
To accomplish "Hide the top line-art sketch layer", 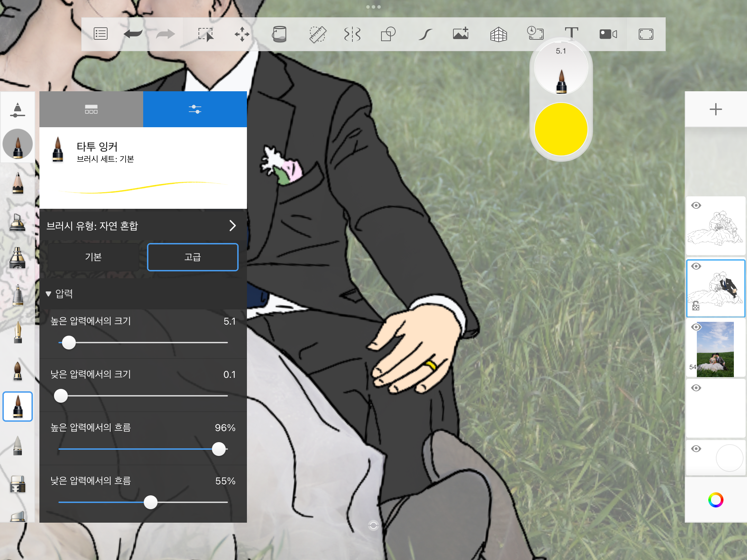I will coord(696,205).
